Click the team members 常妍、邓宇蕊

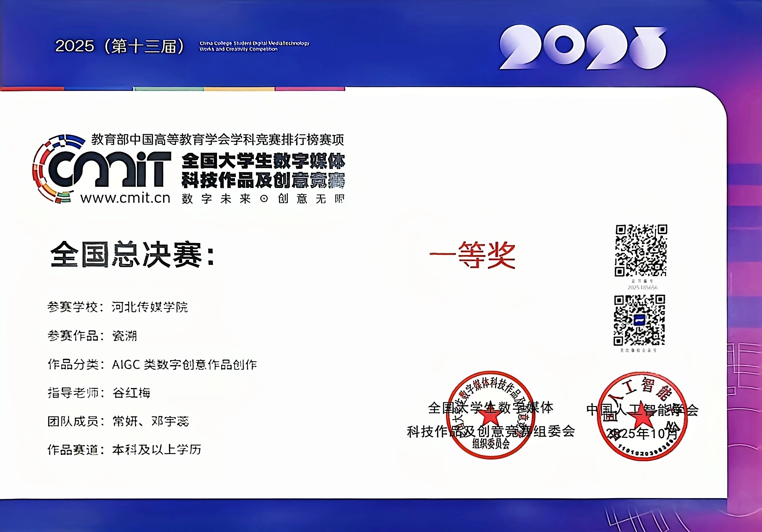[x=151, y=421]
